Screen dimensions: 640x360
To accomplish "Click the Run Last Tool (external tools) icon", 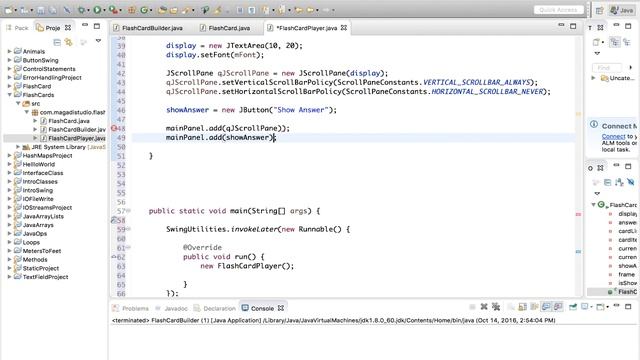I will [x=113, y=10].
